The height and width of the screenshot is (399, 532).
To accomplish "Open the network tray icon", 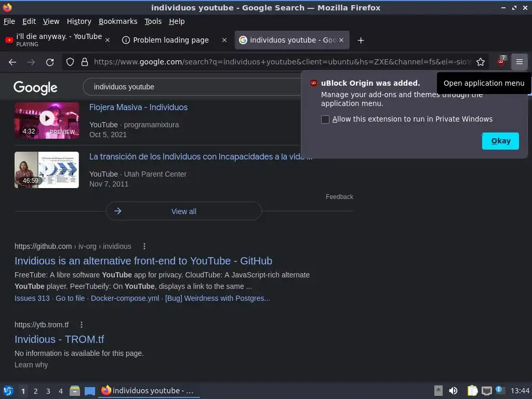I will click(486, 391).
